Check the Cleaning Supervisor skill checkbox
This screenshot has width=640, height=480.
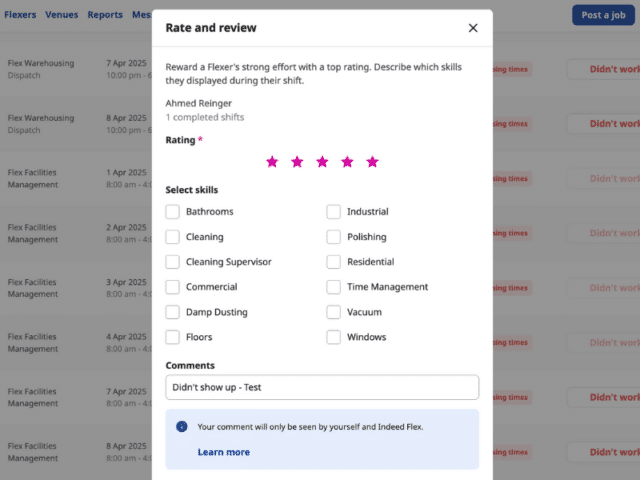click(173, 262)
